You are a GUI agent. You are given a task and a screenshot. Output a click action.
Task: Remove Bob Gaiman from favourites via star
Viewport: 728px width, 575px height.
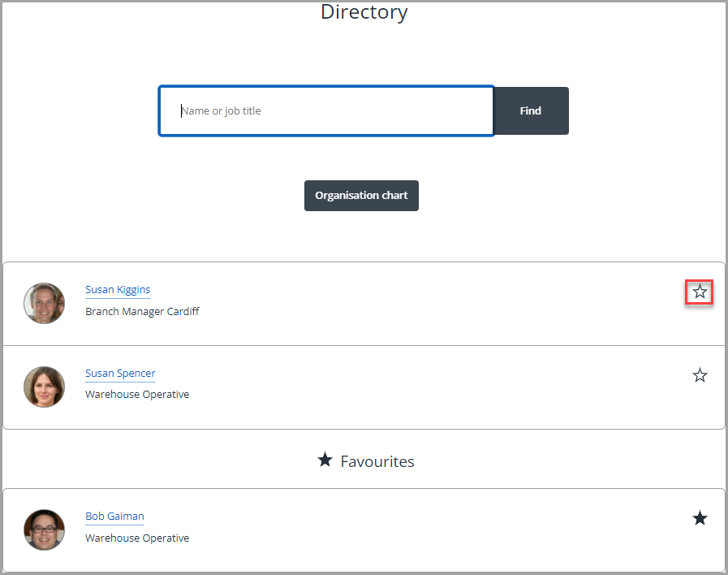(x=700, y=518)
